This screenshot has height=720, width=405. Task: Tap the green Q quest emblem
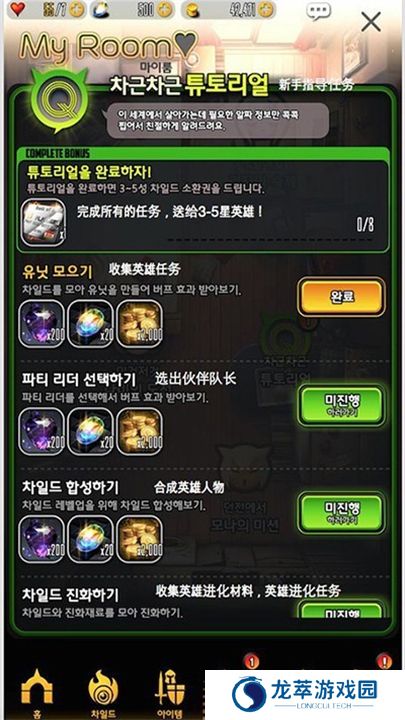click(x=56, y=100)
